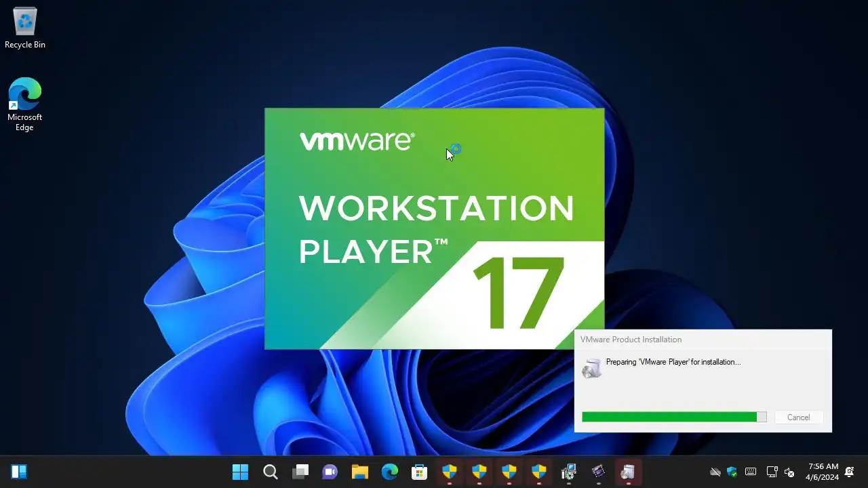Click the installation progress bar
The height and width of the screenshot is (488, 868).
(x=674, y=418)
